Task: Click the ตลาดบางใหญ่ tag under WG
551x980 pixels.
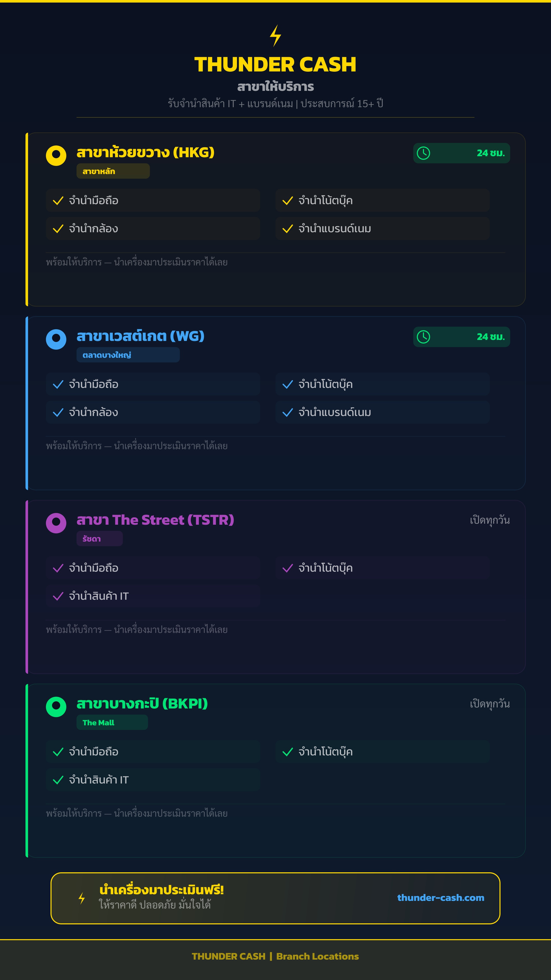Action: [128, 355]
